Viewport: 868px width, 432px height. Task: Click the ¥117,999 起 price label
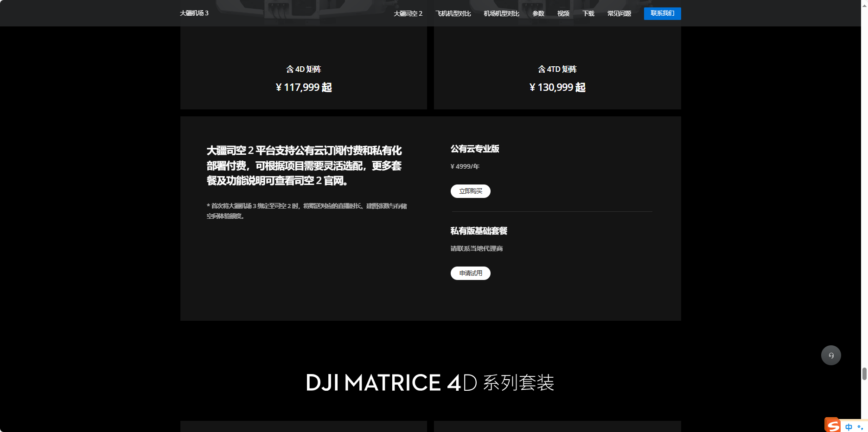tap(304, 87)
